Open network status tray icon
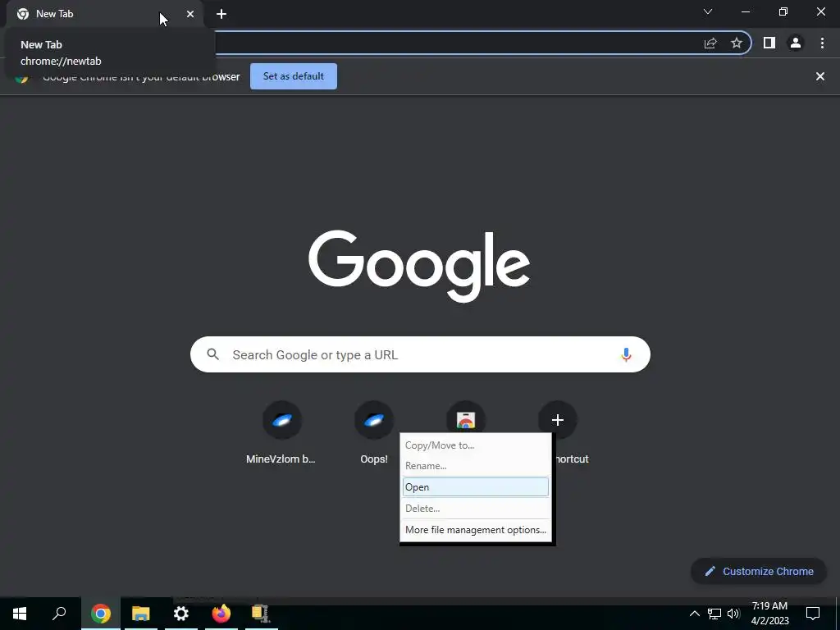The height and width of the screenshot is (630, 840). pyautogui.click(x=714, y=614)
